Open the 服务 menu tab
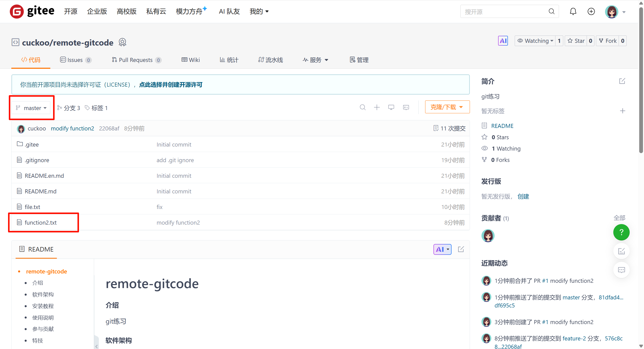 click(x=315, y=60)
